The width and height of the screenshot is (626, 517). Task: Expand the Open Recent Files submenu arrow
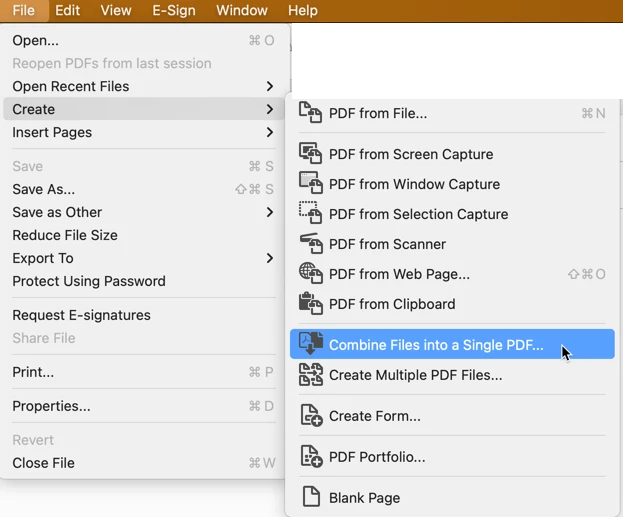coord(270,86)
